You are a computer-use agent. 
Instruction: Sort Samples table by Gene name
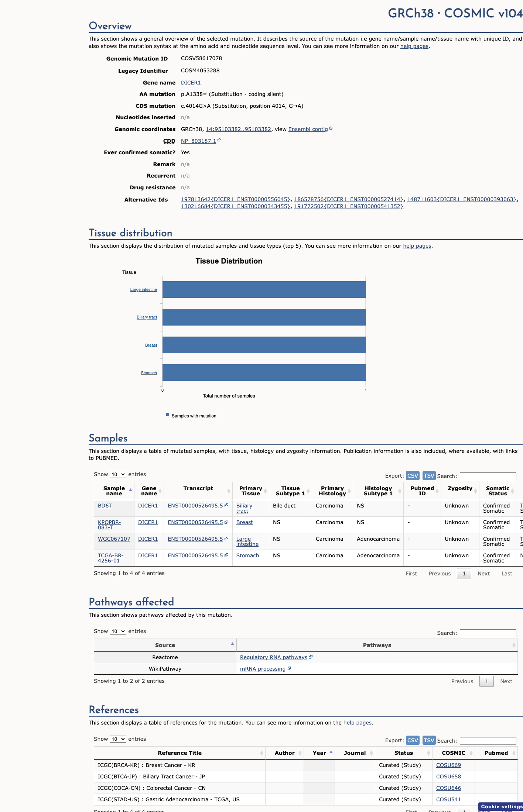point(149,491)
